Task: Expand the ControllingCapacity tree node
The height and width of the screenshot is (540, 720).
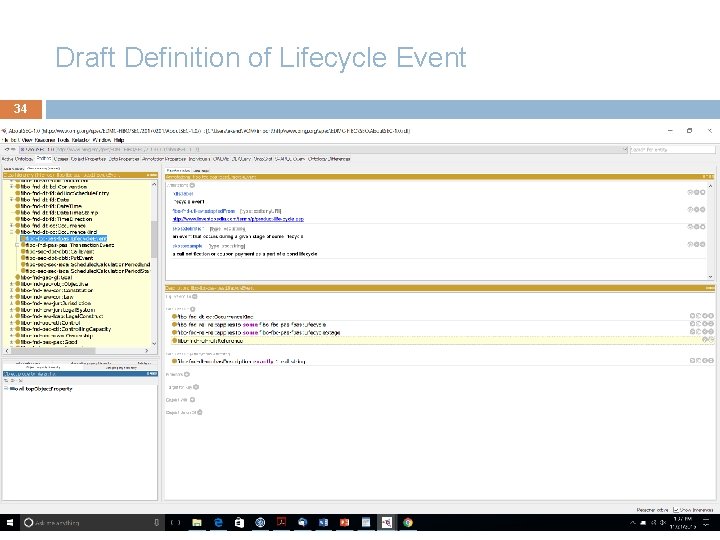Action: point(11,329)
